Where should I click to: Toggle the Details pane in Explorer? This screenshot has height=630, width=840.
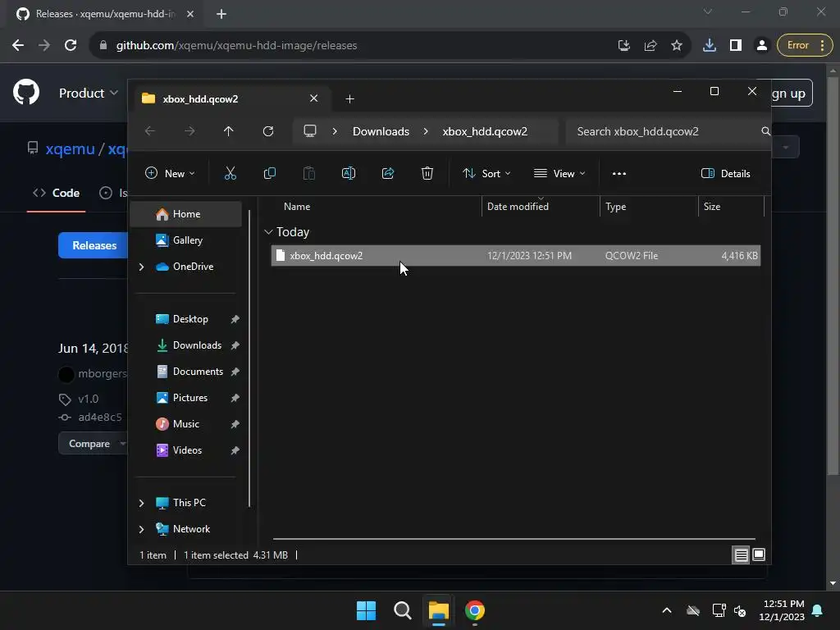tap(725, 173)
